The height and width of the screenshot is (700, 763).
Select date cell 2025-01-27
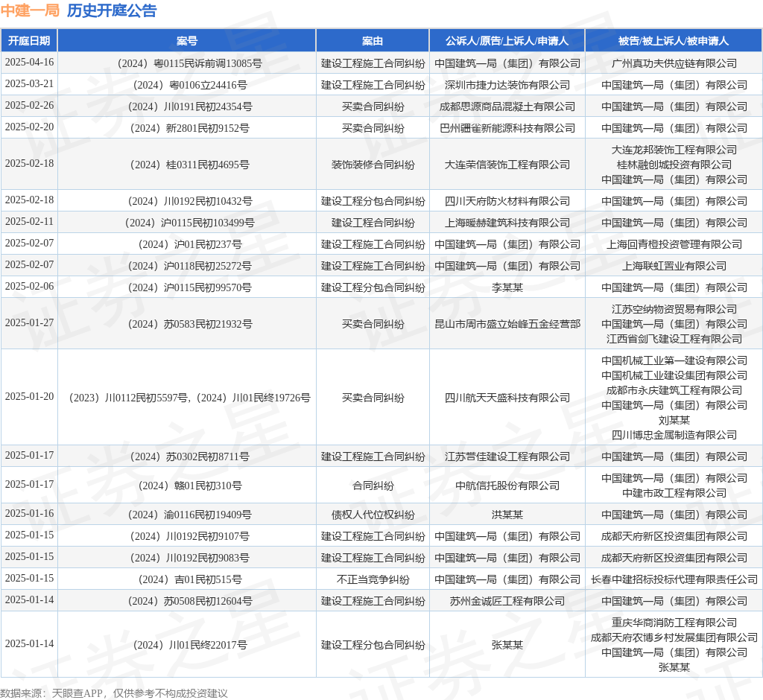point(29,323)
